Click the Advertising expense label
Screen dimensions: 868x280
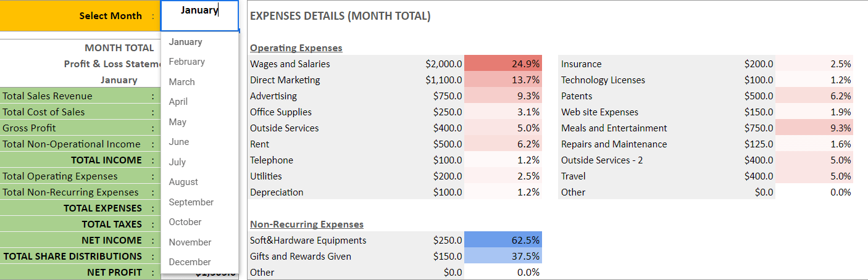[273, 96]
